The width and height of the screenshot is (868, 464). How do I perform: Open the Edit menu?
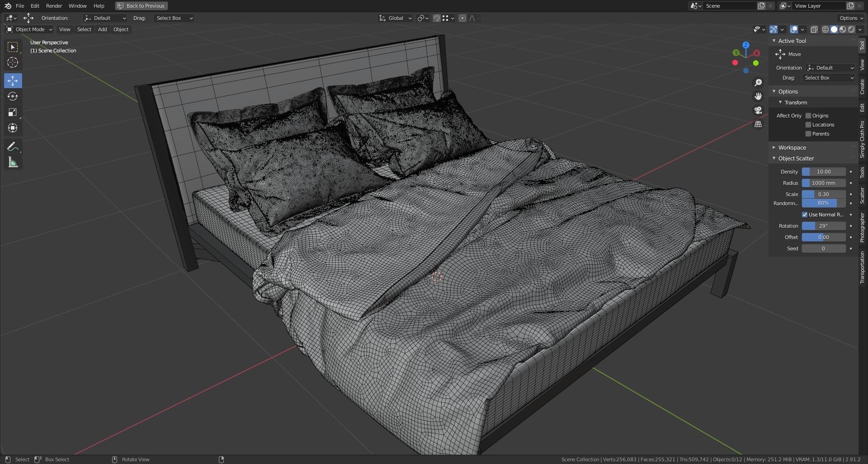(x=35, y=6)
